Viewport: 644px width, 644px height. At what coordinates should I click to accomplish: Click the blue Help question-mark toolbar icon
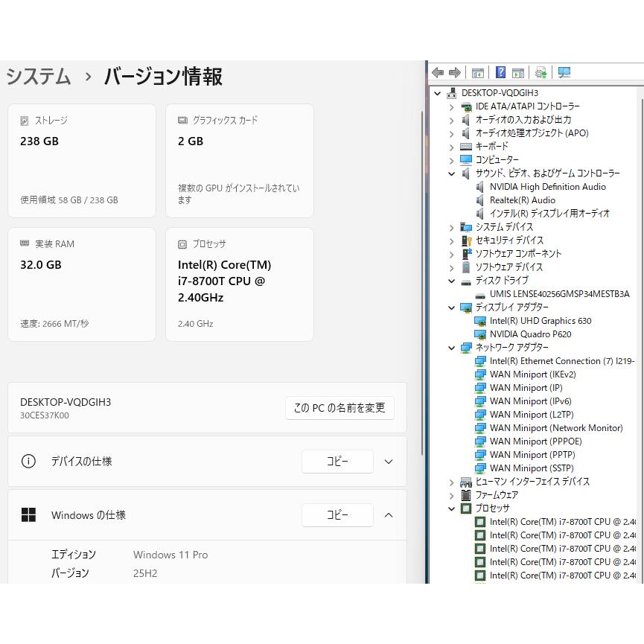500,72
